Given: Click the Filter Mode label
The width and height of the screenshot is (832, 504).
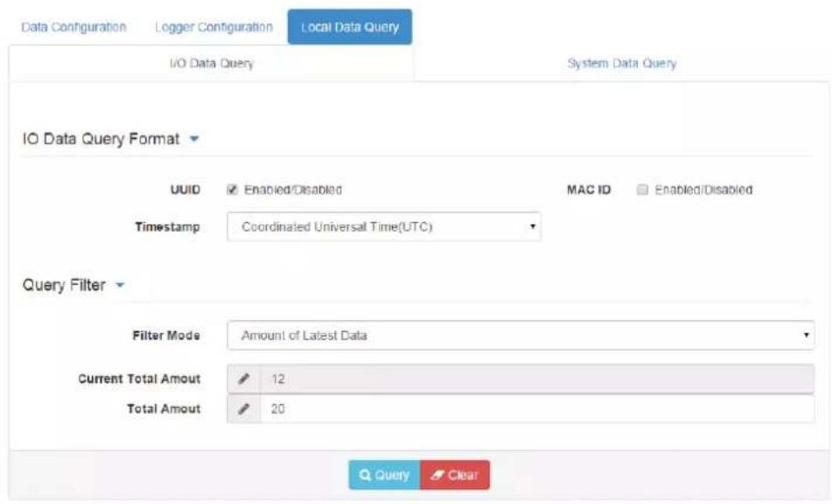Looking at the screenshot, I should (x=166, y=335).
